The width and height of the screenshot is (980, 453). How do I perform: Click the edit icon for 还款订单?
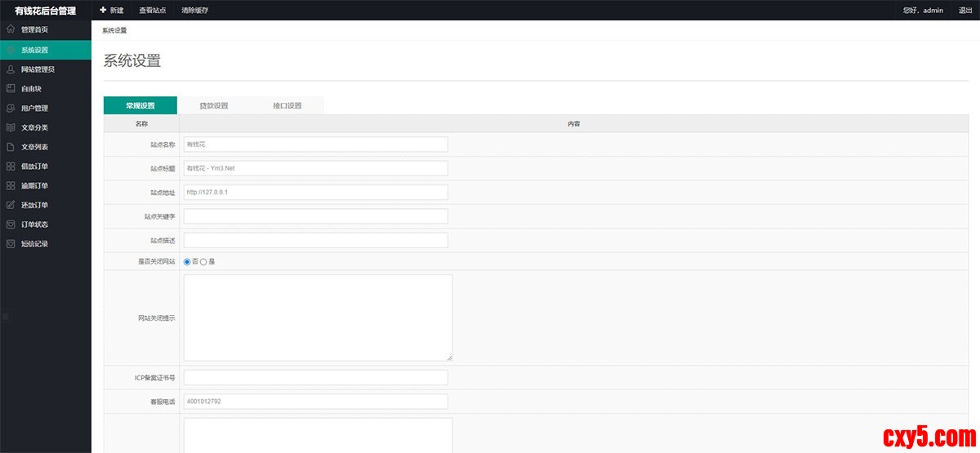coord(11,205)
